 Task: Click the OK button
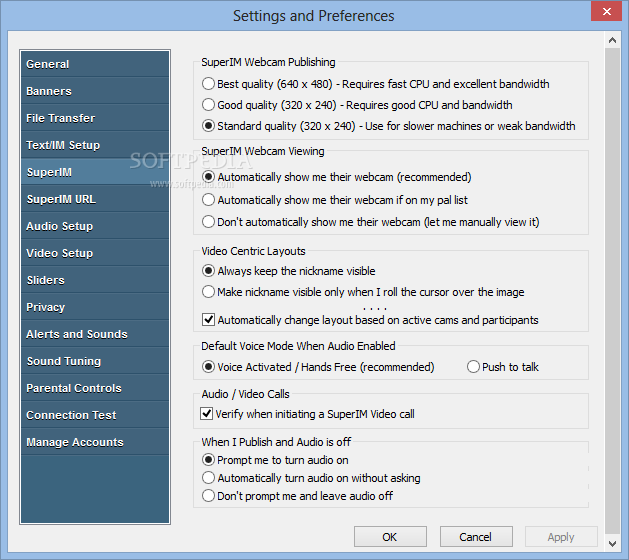tap(390, 537)
